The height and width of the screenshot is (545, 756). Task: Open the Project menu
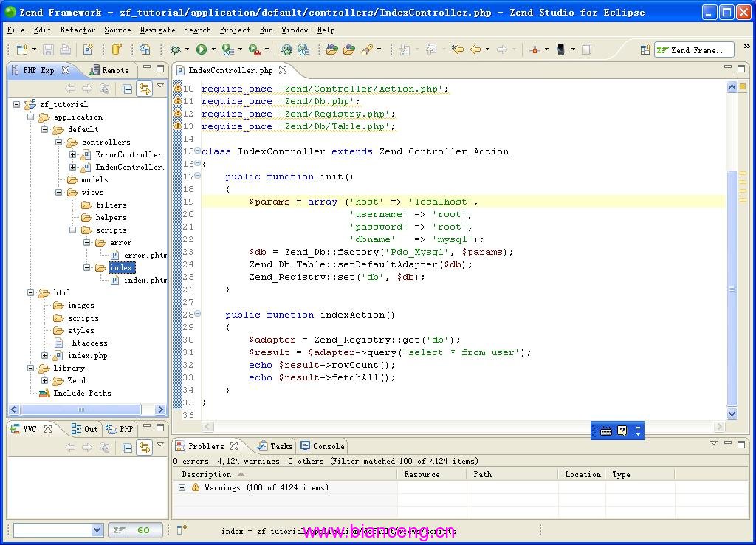pos(235,30)
